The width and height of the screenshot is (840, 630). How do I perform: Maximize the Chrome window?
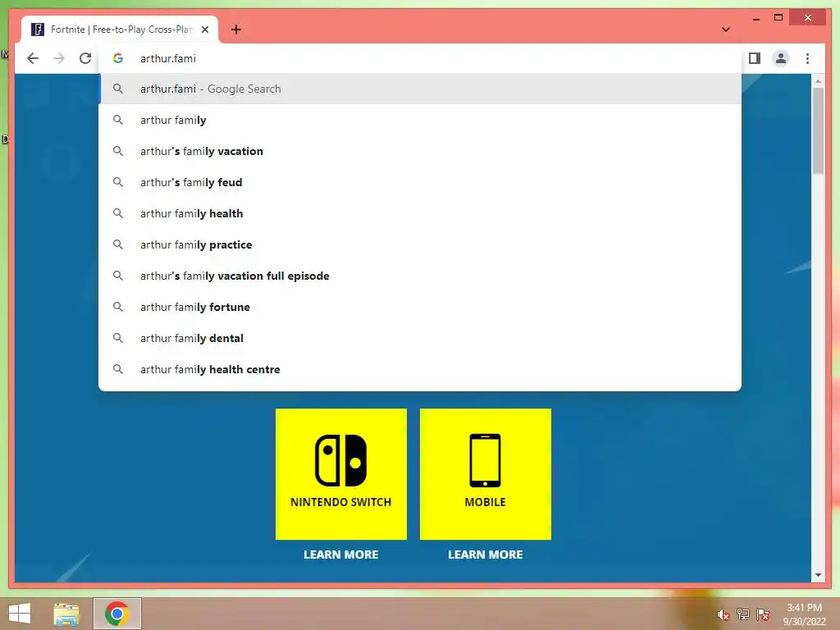[x=778, y=18]
